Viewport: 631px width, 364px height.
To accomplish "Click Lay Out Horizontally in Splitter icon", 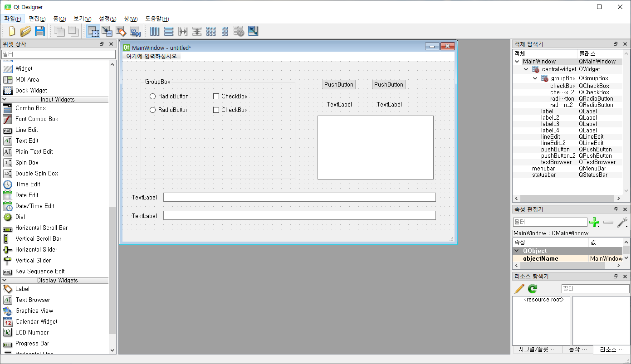I will coord(183,31).
